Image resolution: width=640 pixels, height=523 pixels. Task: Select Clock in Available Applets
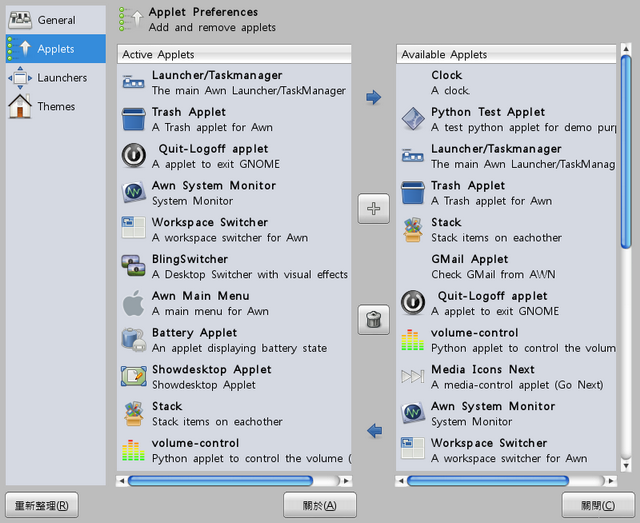click(506, 82)
